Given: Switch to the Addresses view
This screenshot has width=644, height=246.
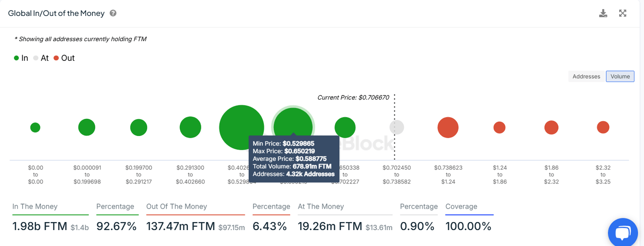Looking at the screenshot, I should click(586, 76).
